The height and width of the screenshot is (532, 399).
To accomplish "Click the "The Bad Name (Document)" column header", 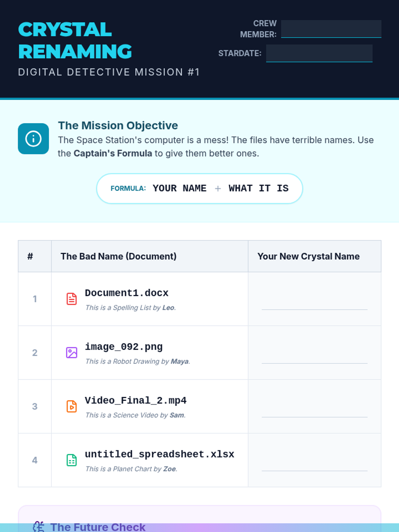I will coord(118,256).
